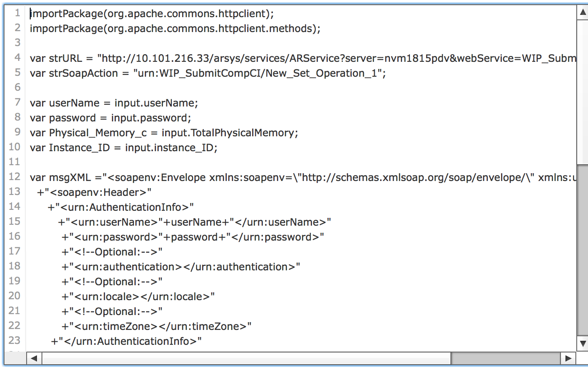
Task: Click the opening "<urn:AuthenticationInfo>" line
Action: tap(121, 208)
